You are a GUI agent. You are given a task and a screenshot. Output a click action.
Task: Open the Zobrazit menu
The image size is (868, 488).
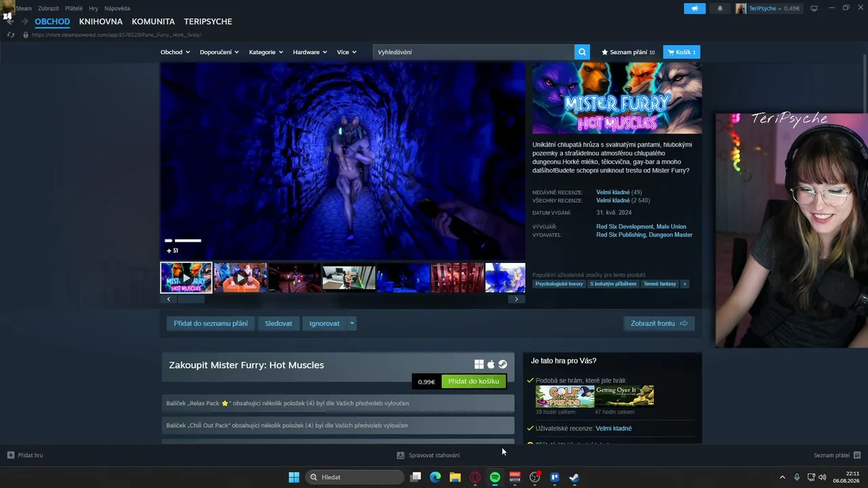click(x=48, y=8)
